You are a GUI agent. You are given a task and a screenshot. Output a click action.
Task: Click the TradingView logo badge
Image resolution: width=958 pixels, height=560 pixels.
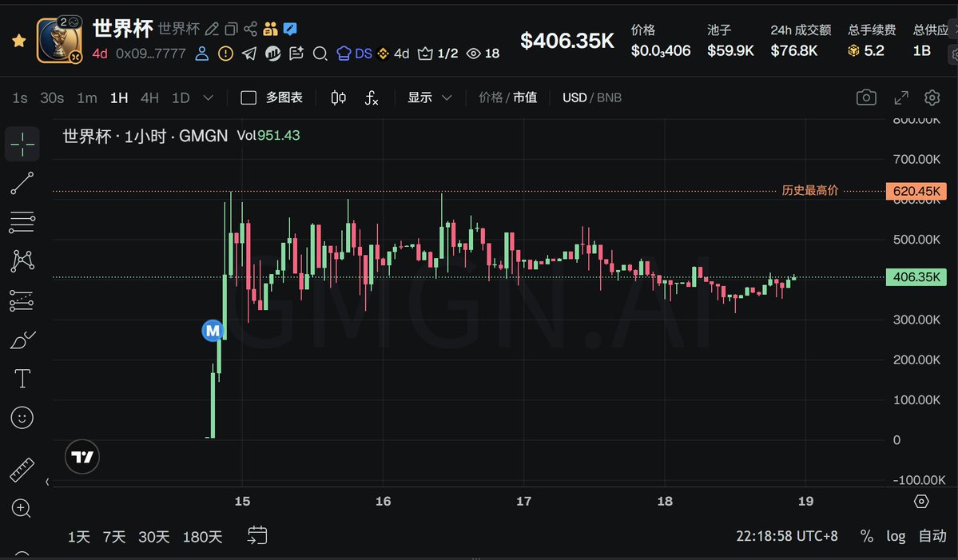81,457
